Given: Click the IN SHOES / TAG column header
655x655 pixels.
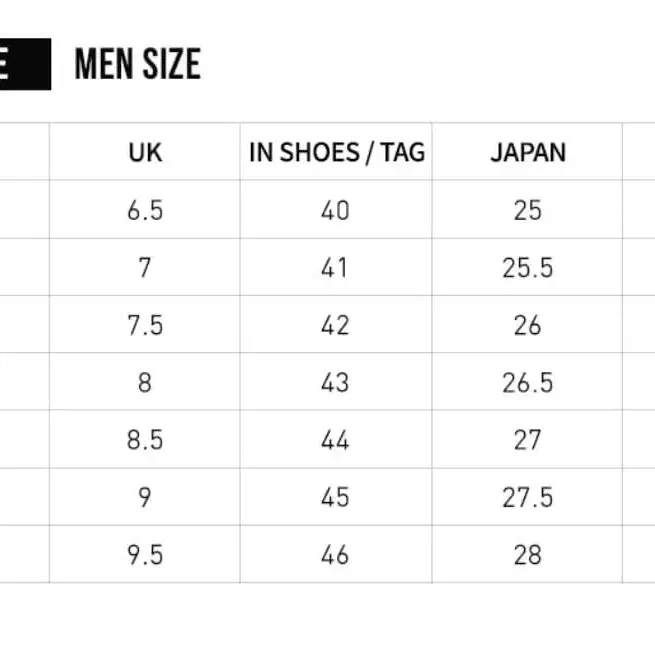Looking at the screenshot, I should [336, 153].
